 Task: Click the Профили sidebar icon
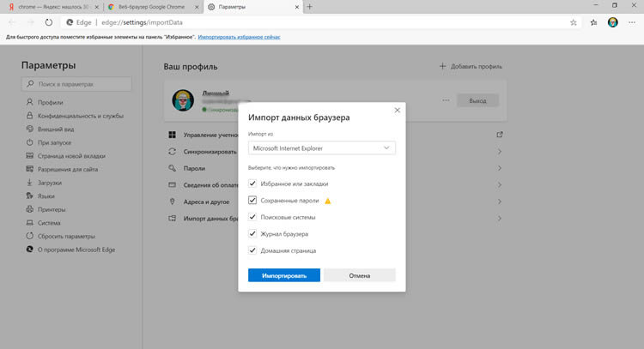(29, 102)
